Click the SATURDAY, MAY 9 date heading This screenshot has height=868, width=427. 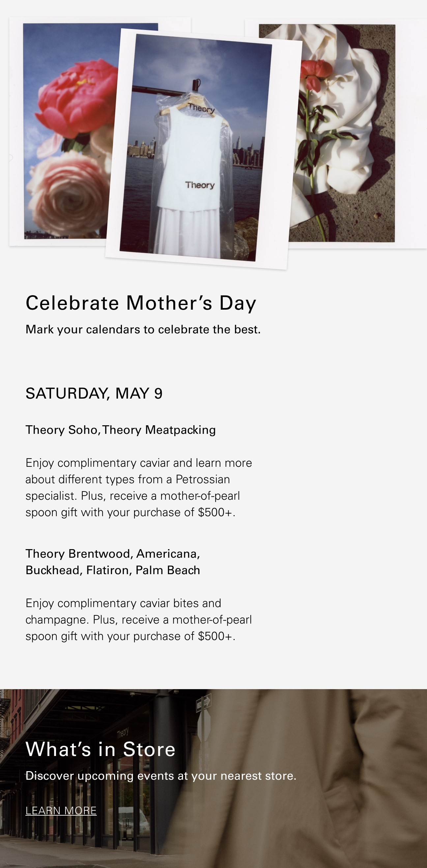tap(94, 393)
